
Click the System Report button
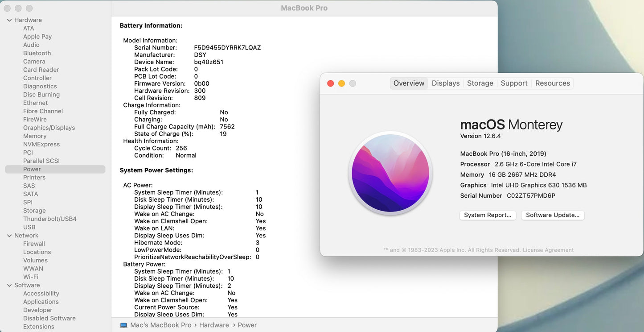[x=488, y=215]
